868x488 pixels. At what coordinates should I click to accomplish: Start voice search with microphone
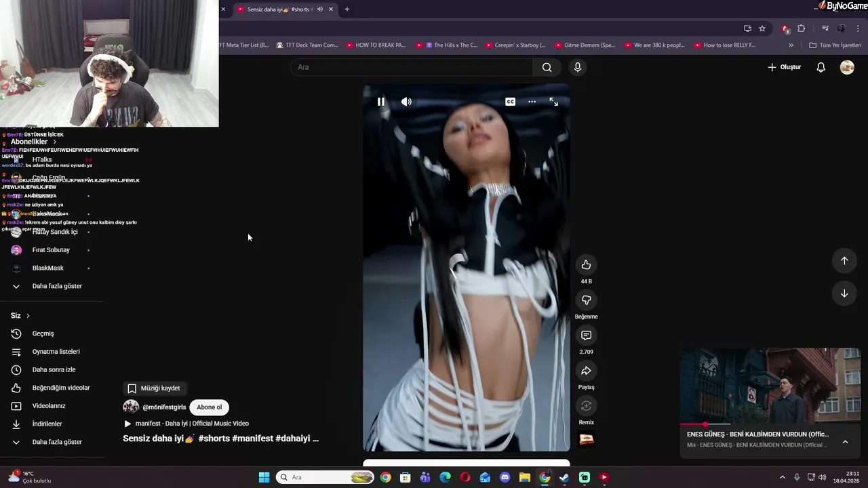578,67
